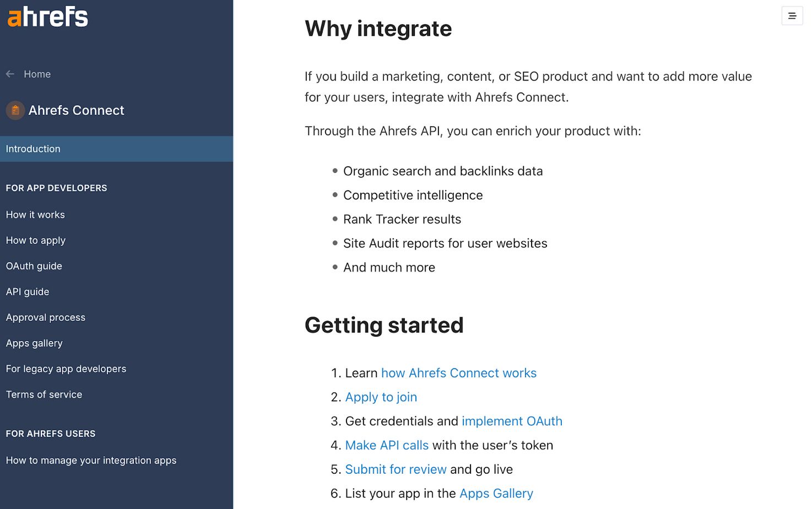
Task: Select the Introduction sidebar entry
Action: (x=33, y=149)
